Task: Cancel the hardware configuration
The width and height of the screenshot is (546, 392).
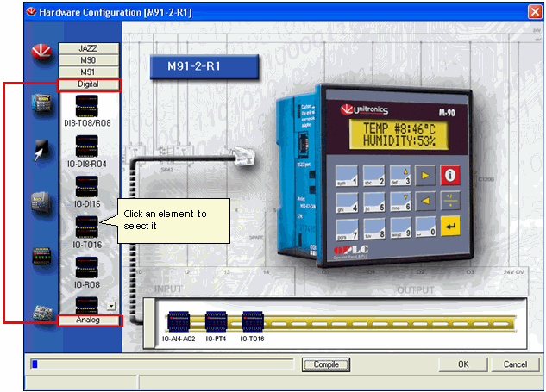Action: pyautogui.click(x=515, y=364)
